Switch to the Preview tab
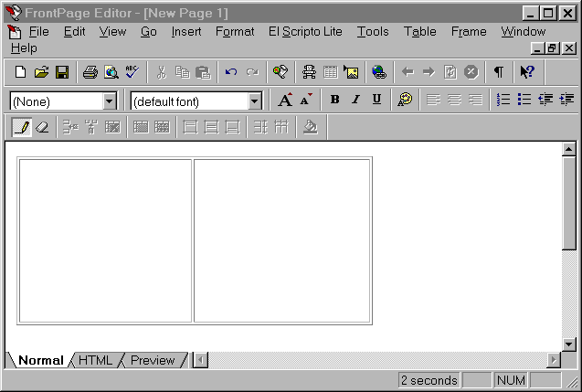Viewport: 582px width, 392px height. (153, 360)
